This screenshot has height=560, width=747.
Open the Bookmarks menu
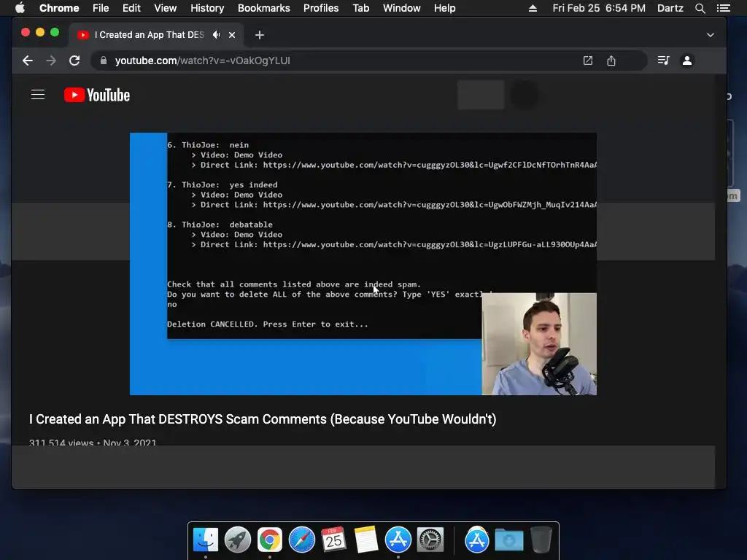[264, 8]
